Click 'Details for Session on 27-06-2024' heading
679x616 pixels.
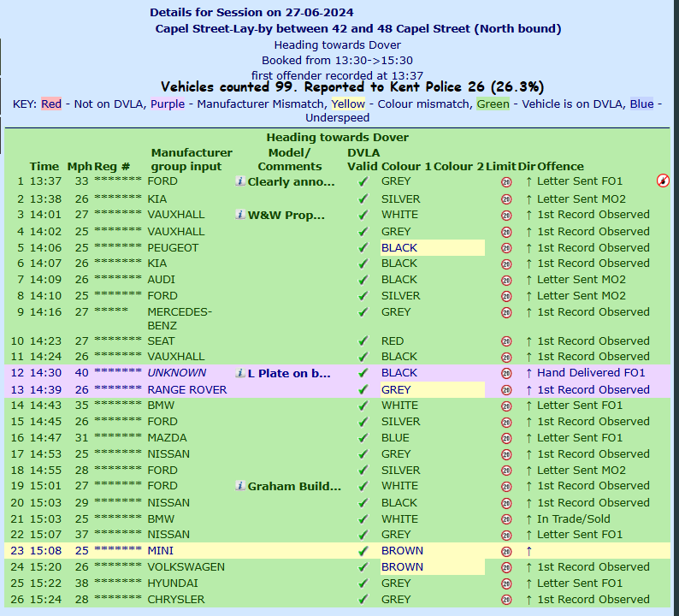click(251, 12)
